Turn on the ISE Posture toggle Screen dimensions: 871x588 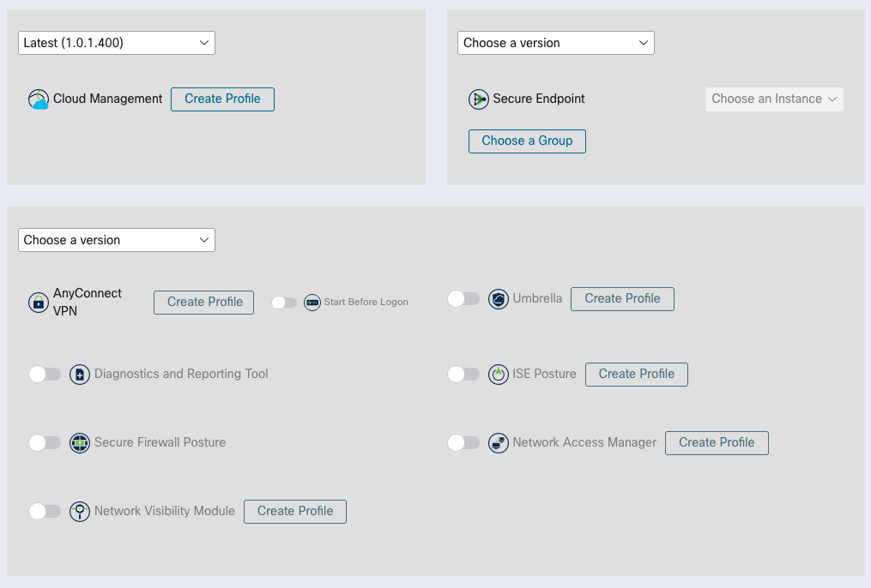click(463, 374)
